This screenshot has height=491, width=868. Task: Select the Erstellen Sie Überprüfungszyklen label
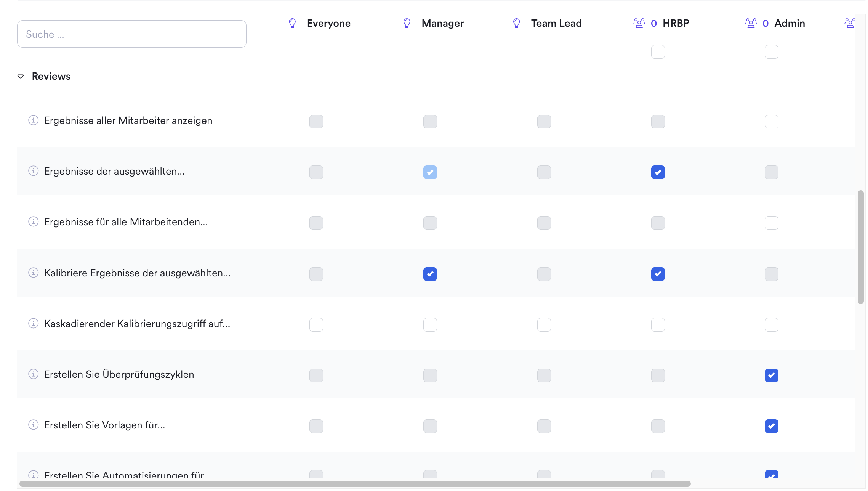tap(119, 374)
